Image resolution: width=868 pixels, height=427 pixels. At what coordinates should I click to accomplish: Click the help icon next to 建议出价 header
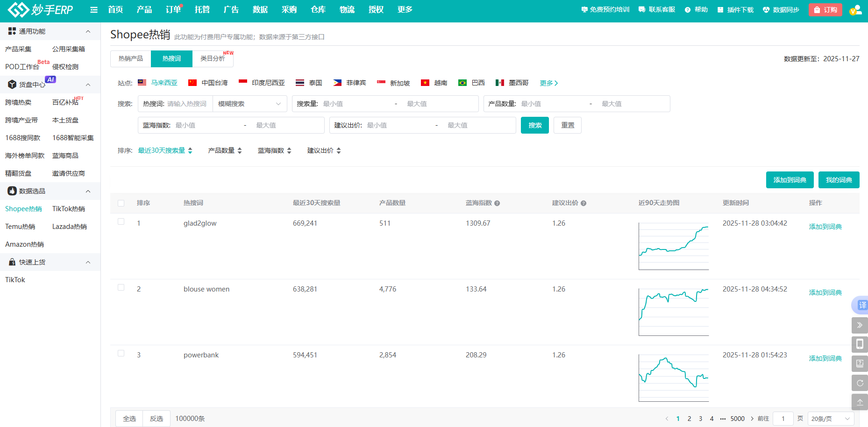pyautogui.click(x=583, y=203)
